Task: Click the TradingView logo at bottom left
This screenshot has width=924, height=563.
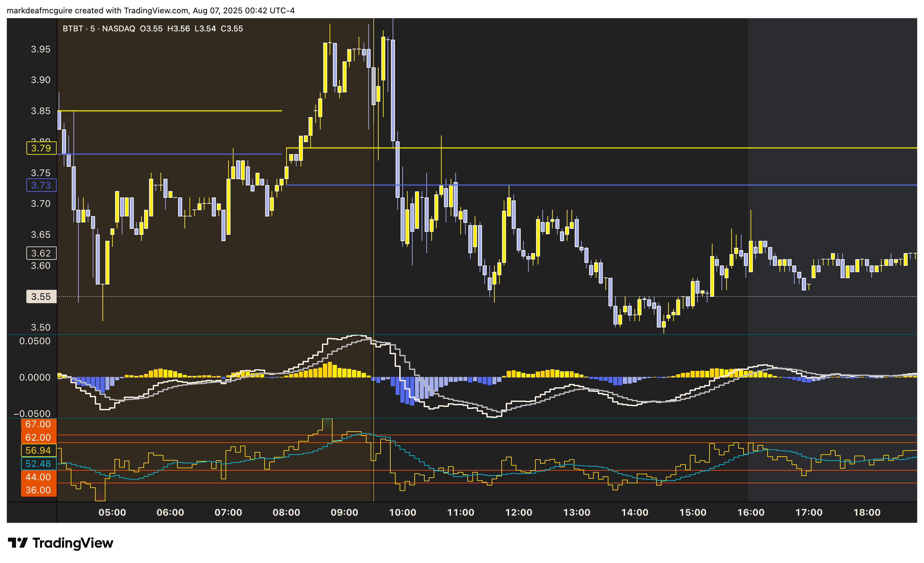Action: 60,543
